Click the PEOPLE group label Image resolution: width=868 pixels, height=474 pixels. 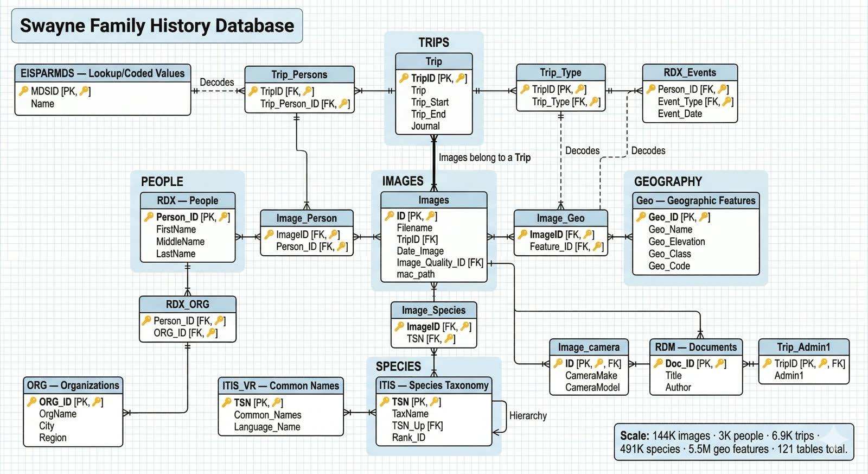pos(162,181)
